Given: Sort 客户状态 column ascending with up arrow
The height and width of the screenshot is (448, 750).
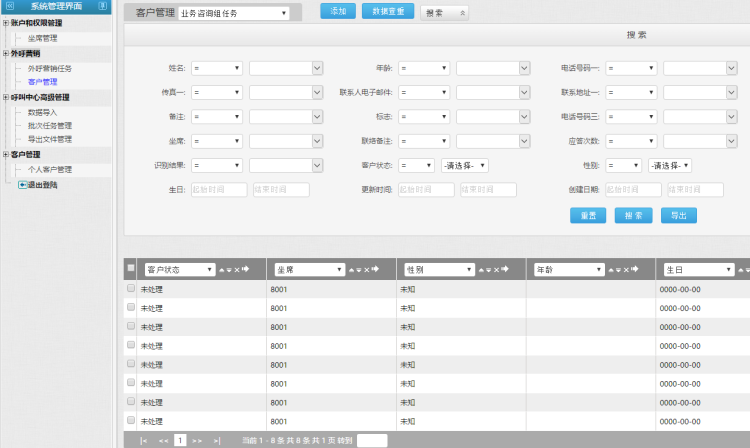Looking at the screenshot, I should [221, 270].
